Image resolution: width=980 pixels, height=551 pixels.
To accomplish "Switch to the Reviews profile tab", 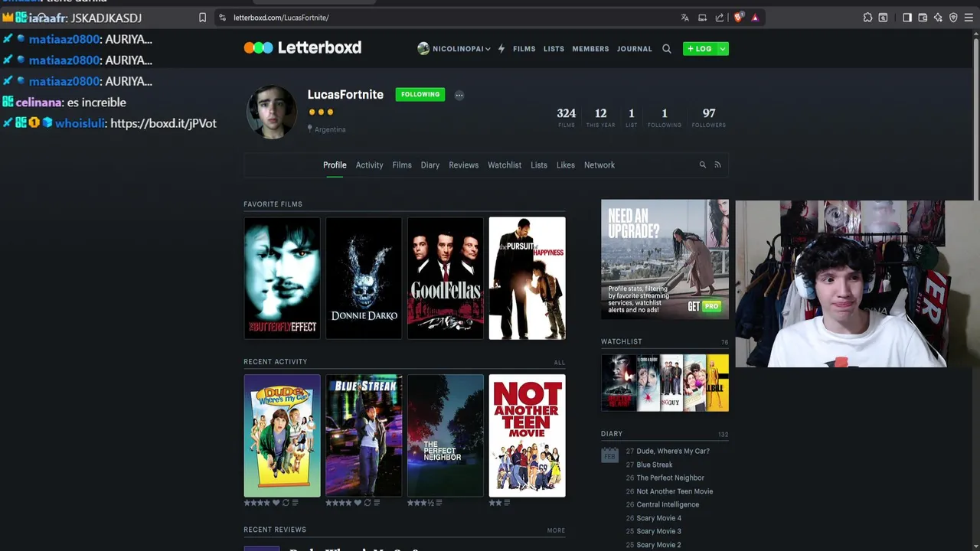I will [463, 165].
